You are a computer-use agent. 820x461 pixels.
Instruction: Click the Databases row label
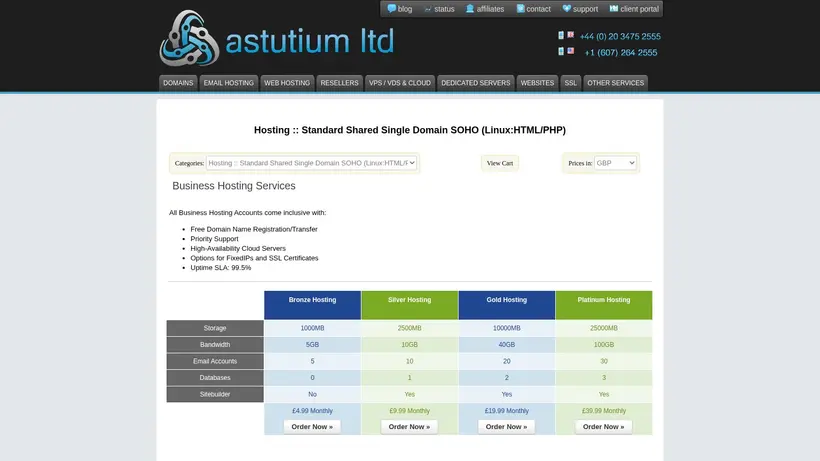[x=215, y=377]
